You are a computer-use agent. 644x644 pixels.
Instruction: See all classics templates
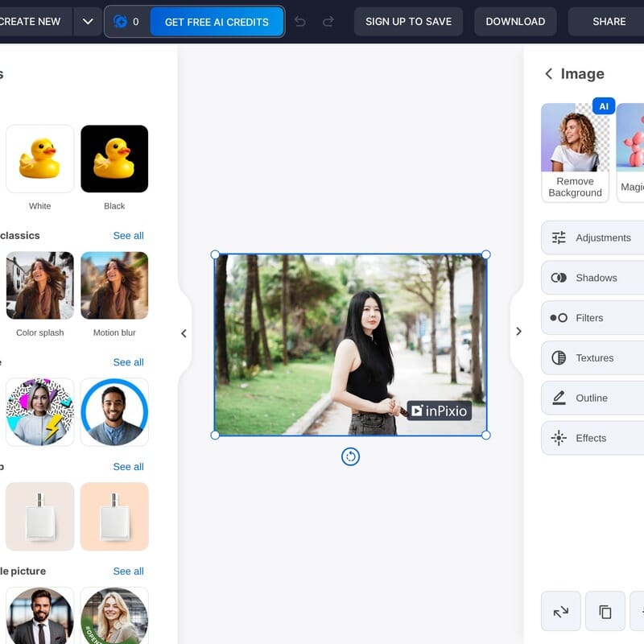tap(128, 236)
